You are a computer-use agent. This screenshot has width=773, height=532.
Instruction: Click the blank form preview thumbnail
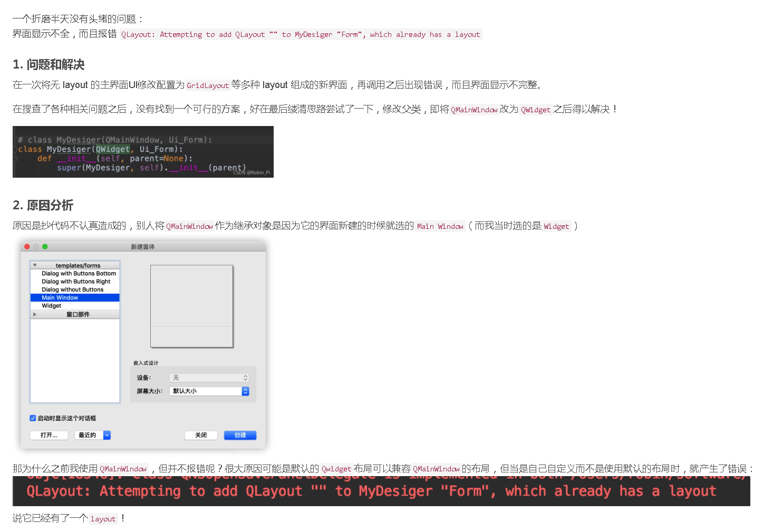pos(192,306)
